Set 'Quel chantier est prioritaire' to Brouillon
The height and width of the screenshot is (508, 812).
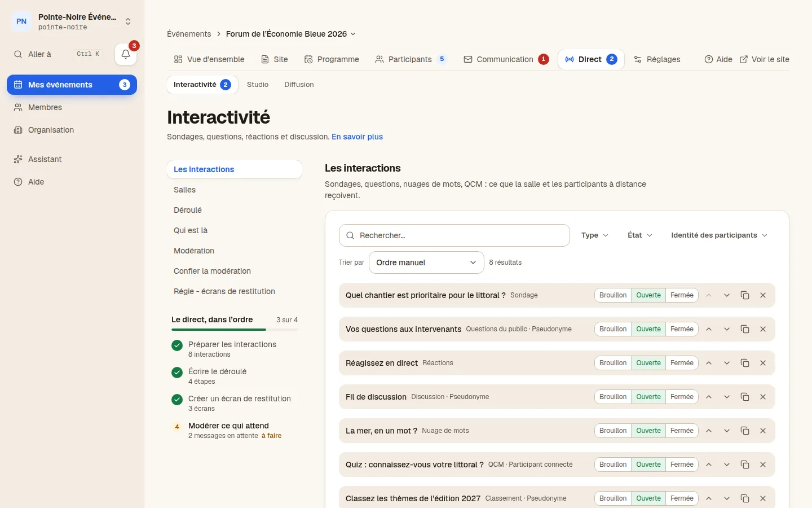click(613, 295)
